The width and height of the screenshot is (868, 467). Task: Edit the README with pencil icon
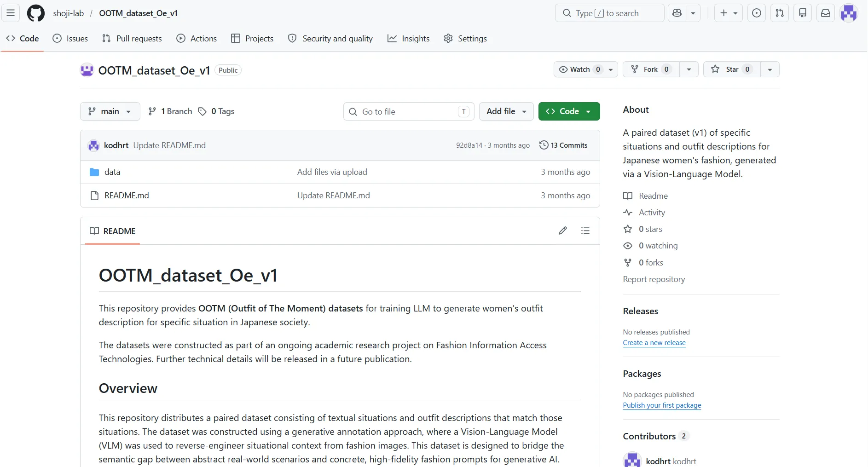pyautogui.click(x=563, y=231)
